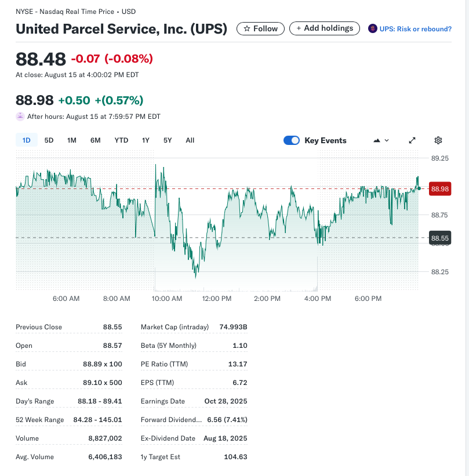Image resolution: width=469 pixels, height=476 pixels.
Task: Click the purple icon beside 'UPS: Risk or rebound?'
Action: click(x=373, y=29)
